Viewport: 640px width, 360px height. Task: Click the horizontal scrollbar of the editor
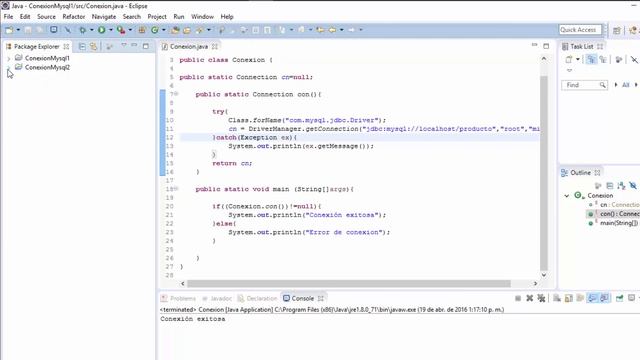pyautogui.click(x=349, y=283)
